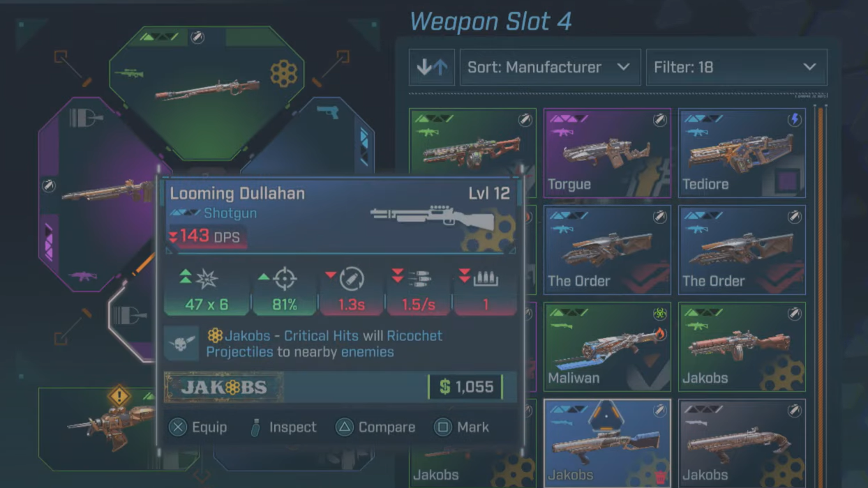Screen dimensions: 868x488
Task: Select the Tediore weapon card
Action: click(742, 153)
